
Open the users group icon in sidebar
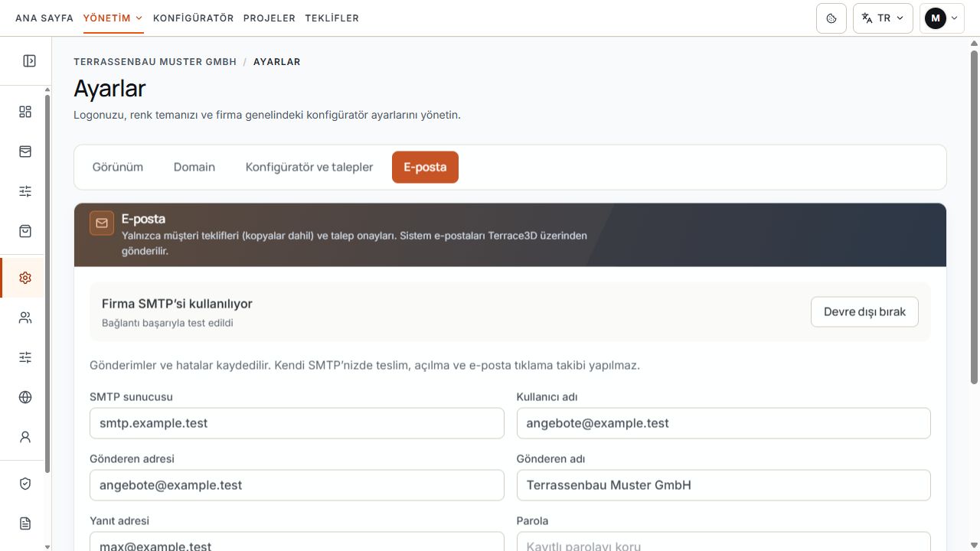tap(25, 318)
